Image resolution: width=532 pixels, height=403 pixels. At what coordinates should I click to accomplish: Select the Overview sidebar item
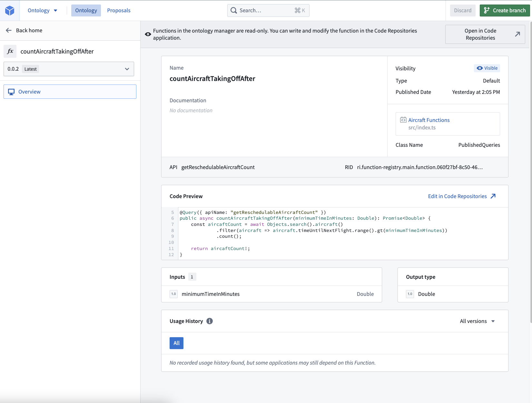coord(70,92)
